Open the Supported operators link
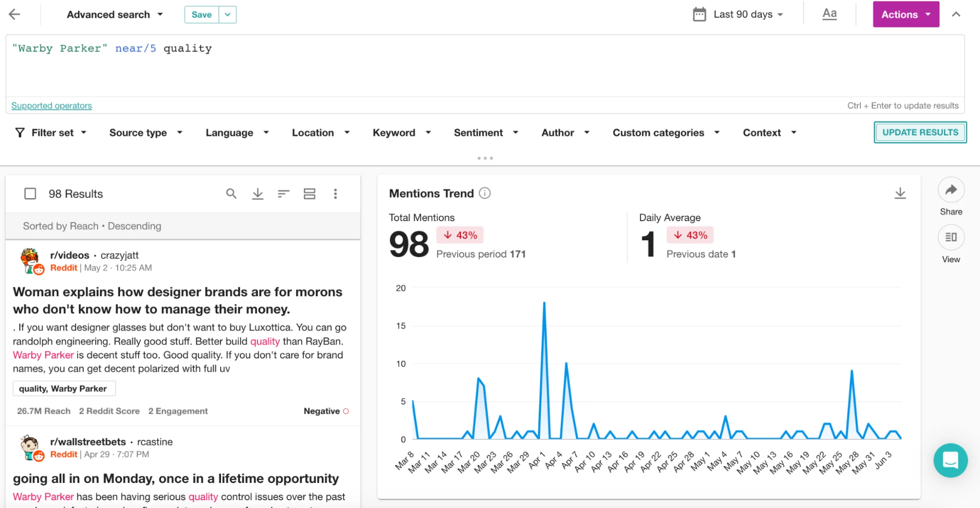This screenshot has height=508, width=980. coord(51,105)
